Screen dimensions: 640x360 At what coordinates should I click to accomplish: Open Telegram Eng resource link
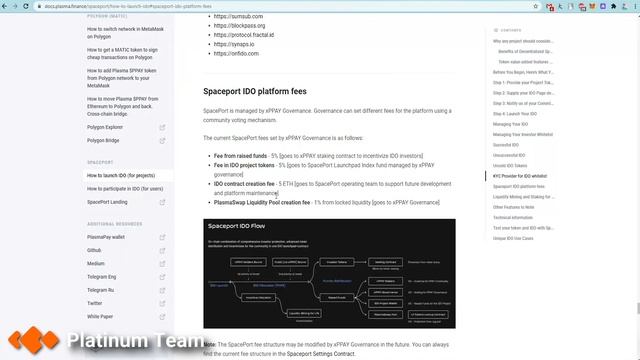pos(102,277)
